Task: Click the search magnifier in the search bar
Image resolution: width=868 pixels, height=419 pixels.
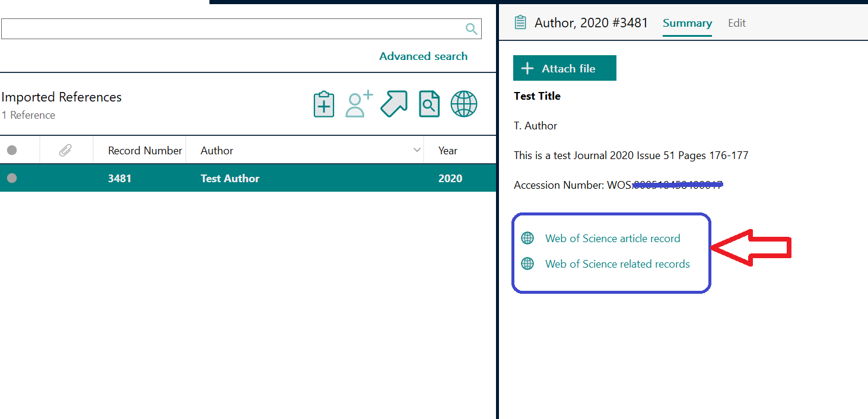Action: pyautogui.click(x=471, y=28)
